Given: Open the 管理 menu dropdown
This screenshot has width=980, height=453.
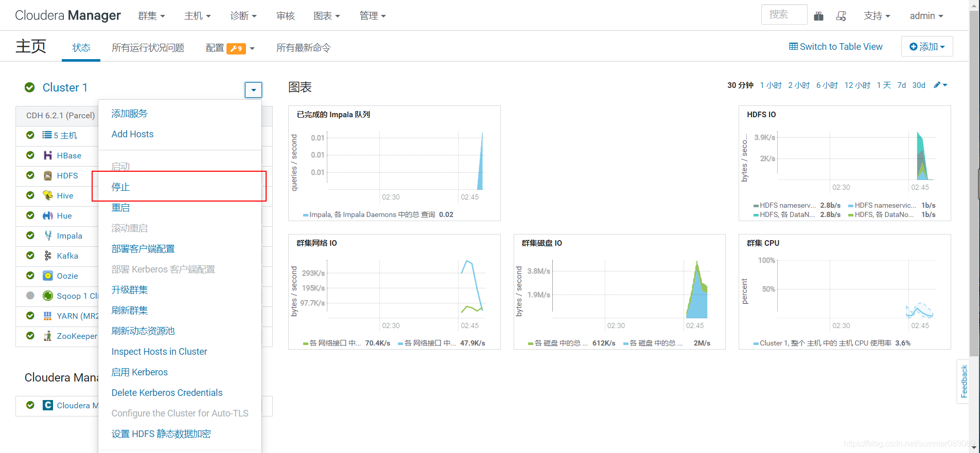Looking at the screenshot, I should 373,16.
